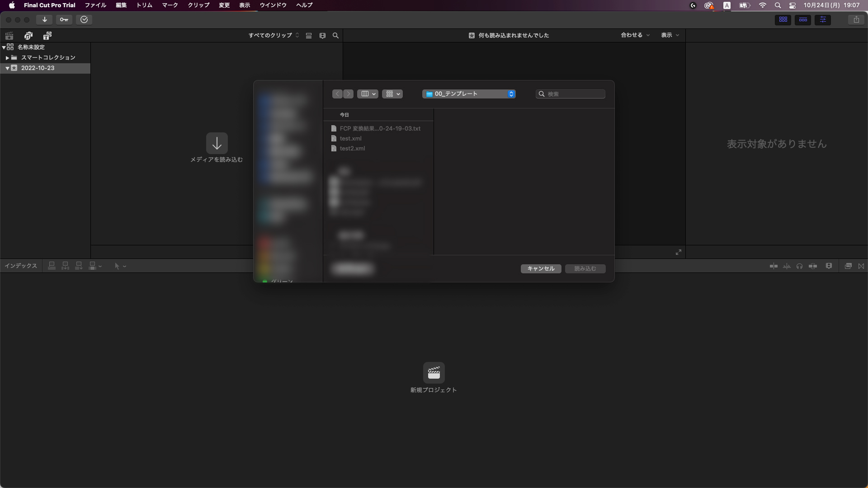The image size is (868, 488).
Task: Open the ファイル menu
Action: pyautogui.click(x=95, y=5)
